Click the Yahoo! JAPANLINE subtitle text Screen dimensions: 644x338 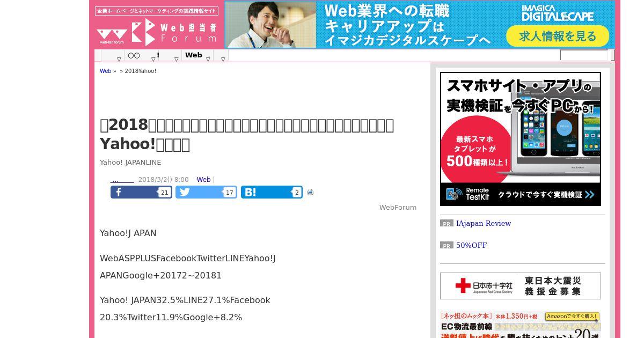click(130, 162)
